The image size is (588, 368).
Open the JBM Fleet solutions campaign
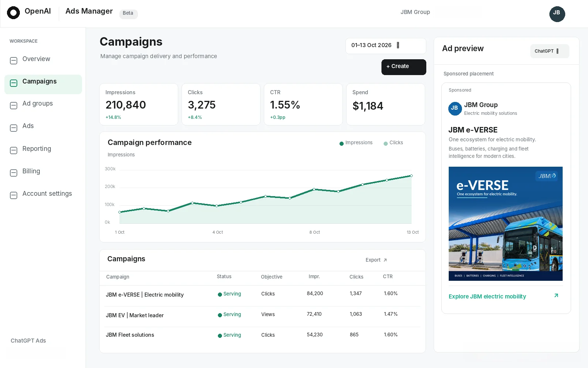click(130, 335)
